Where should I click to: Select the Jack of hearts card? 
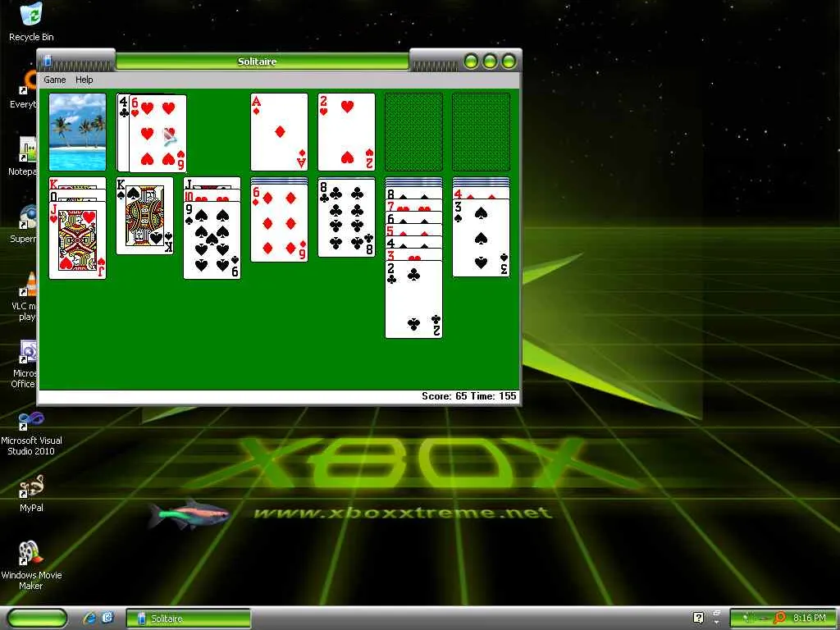pos(78,240)
